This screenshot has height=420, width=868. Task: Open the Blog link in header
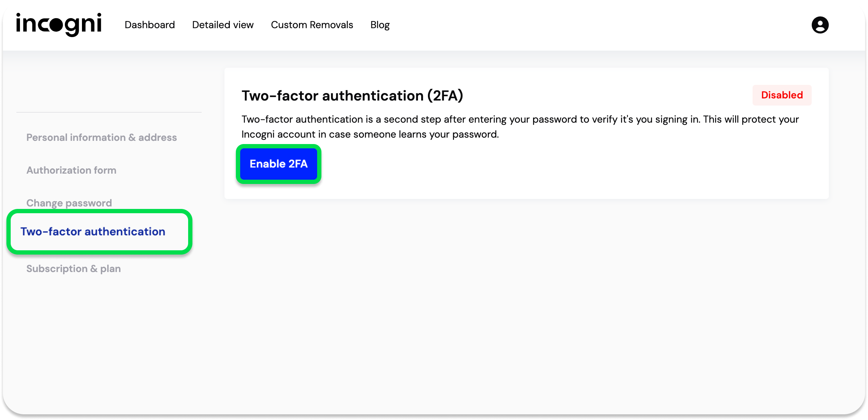pos(380,25)
